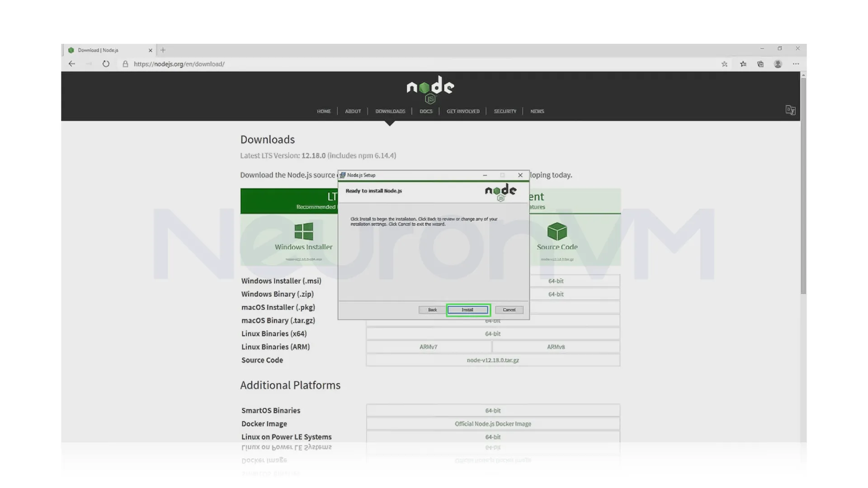Open the GET INVOLVED nav item
868x488 pixels.
pyautogui.click(x=463, y=111)
